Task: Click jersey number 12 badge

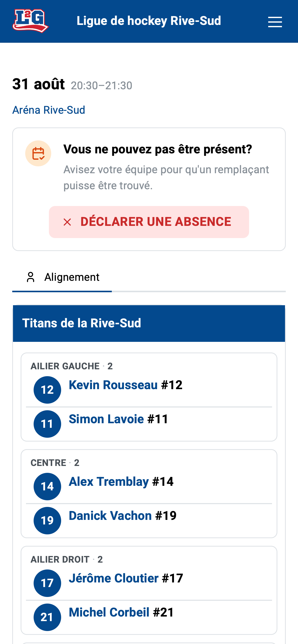Action: point(47,390)
